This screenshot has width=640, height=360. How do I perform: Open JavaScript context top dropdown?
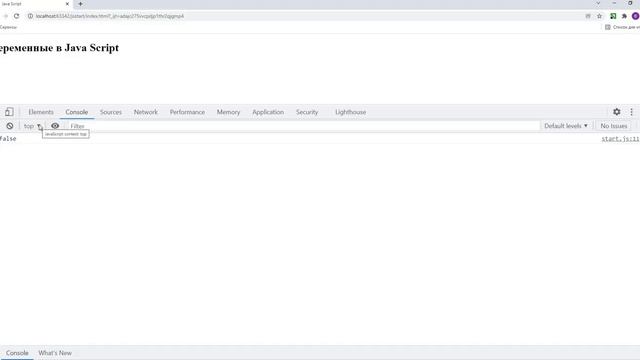click(33, 126)
